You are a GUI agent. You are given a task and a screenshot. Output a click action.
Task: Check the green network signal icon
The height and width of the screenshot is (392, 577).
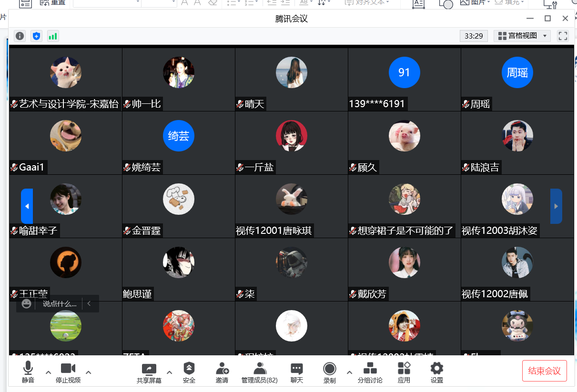coord(53,36)
